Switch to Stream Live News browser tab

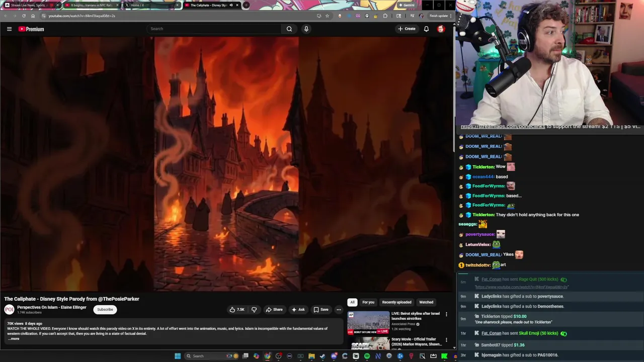pos(30,5)
